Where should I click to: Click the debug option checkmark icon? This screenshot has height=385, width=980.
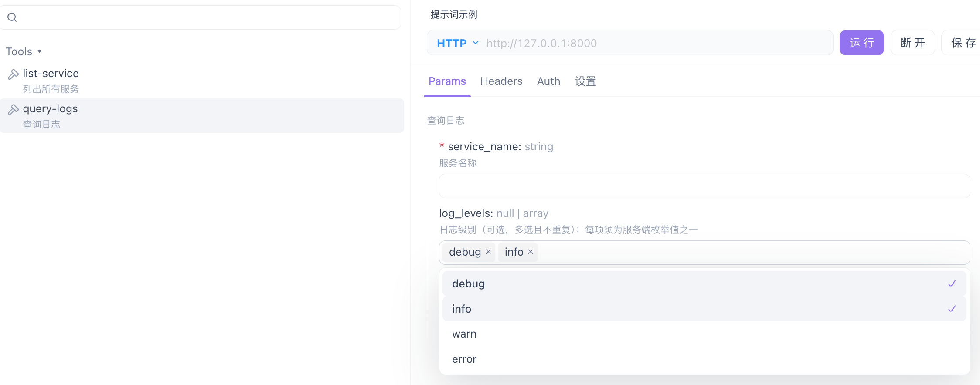[952, 284]
